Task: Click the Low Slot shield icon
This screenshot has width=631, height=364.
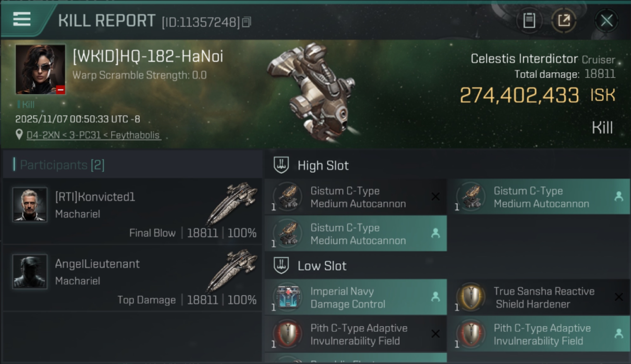Action: tap(282, 265)
